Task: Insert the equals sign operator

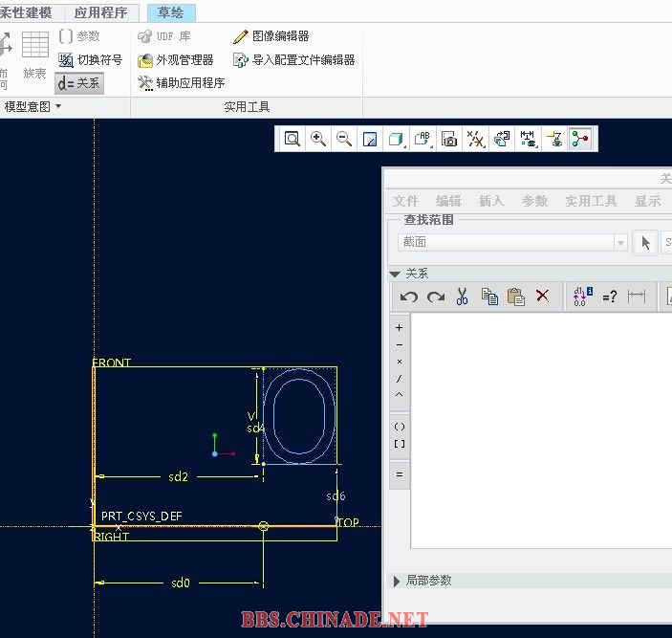Action: pos(400,474)
